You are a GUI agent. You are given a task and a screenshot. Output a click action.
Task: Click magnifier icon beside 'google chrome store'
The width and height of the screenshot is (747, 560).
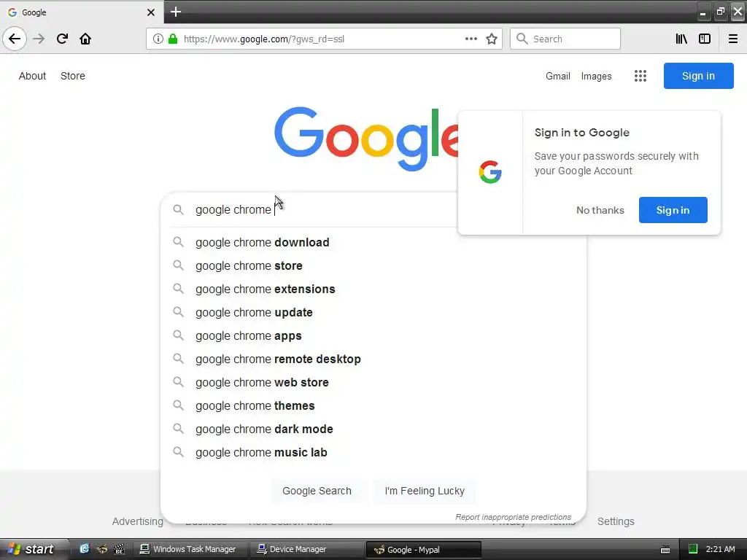coord(178,265)
